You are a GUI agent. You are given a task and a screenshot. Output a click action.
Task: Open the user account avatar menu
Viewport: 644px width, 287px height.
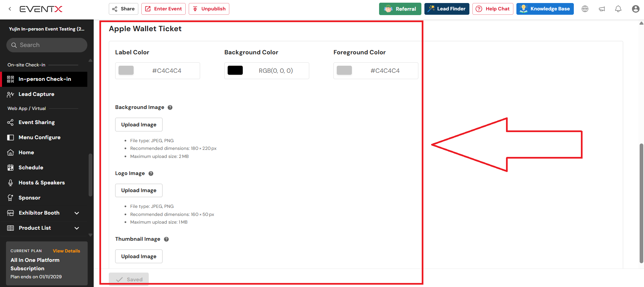tap(635, 9)
